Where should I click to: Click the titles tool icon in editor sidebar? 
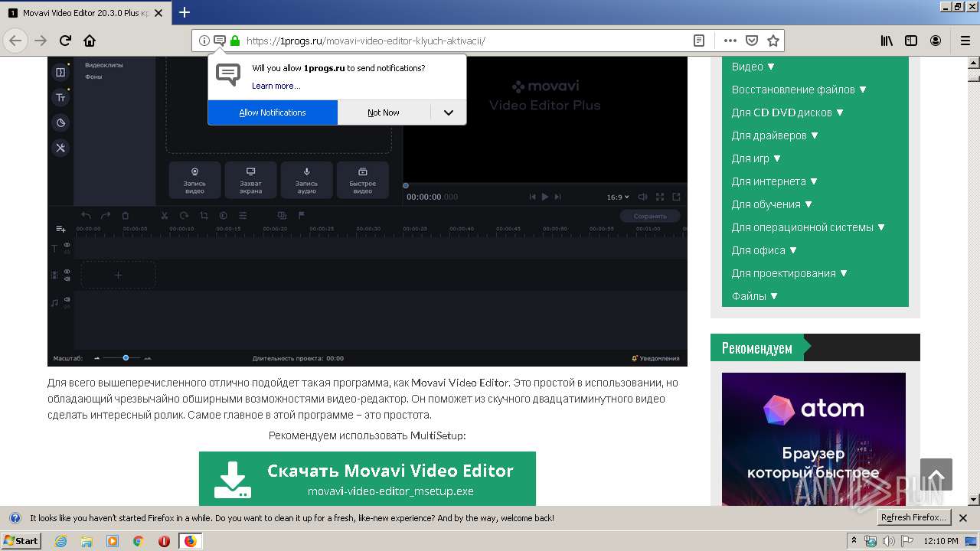[x=60, y=97]
